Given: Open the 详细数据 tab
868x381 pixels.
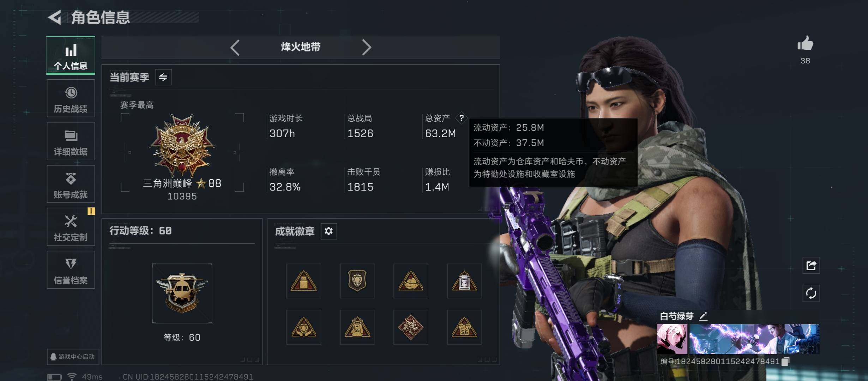Looking at the screenshot, I should [71, 141].
